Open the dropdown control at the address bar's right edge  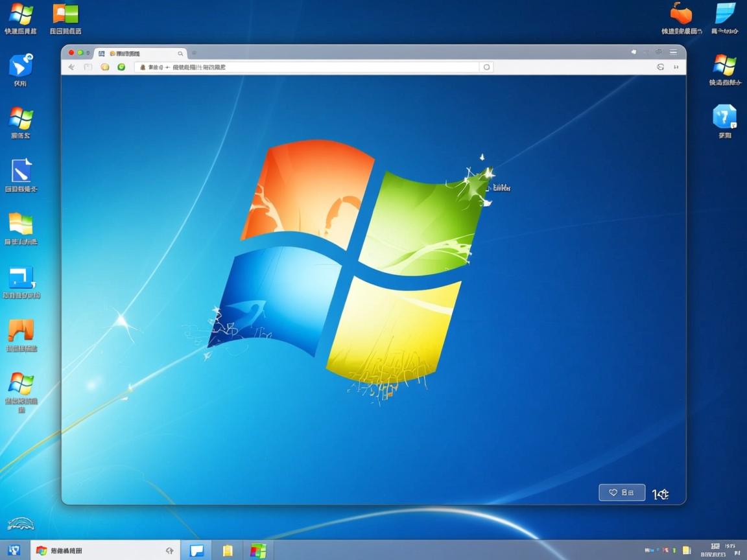pyautogui.click(x=486, y=67)
